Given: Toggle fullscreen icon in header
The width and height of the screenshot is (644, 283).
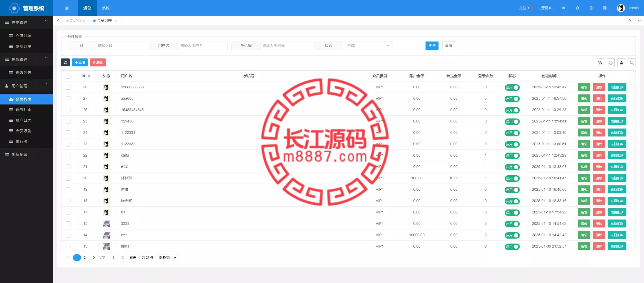Looking at the screenshot, I should pyautogui.click(x=605, y=8).
